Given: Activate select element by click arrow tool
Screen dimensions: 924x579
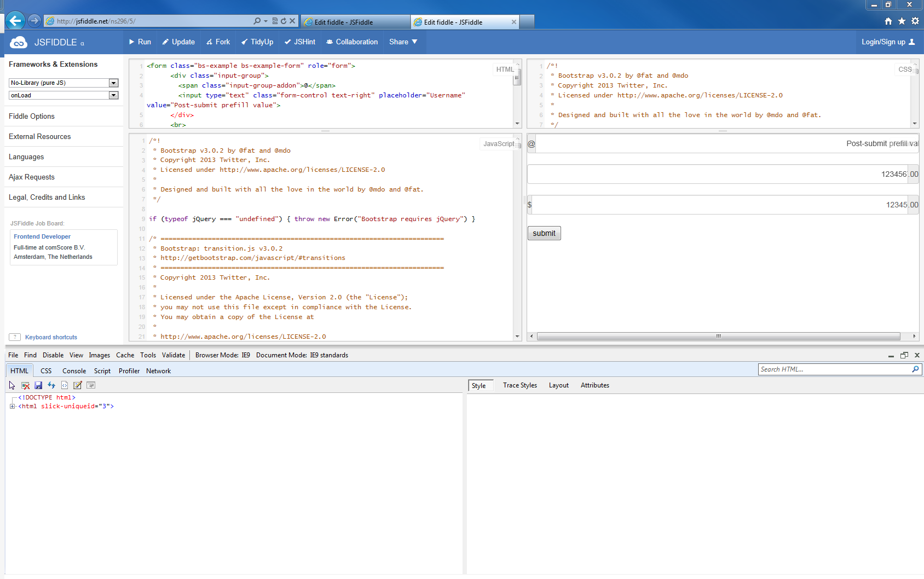Looking at the screenshot, I should pos(12,385).
